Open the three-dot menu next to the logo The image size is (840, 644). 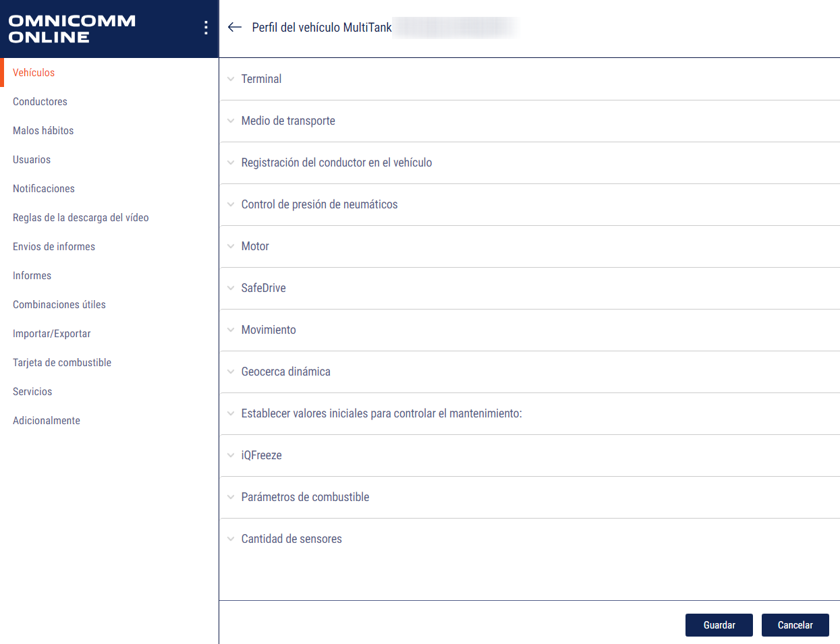click(206, 27)
